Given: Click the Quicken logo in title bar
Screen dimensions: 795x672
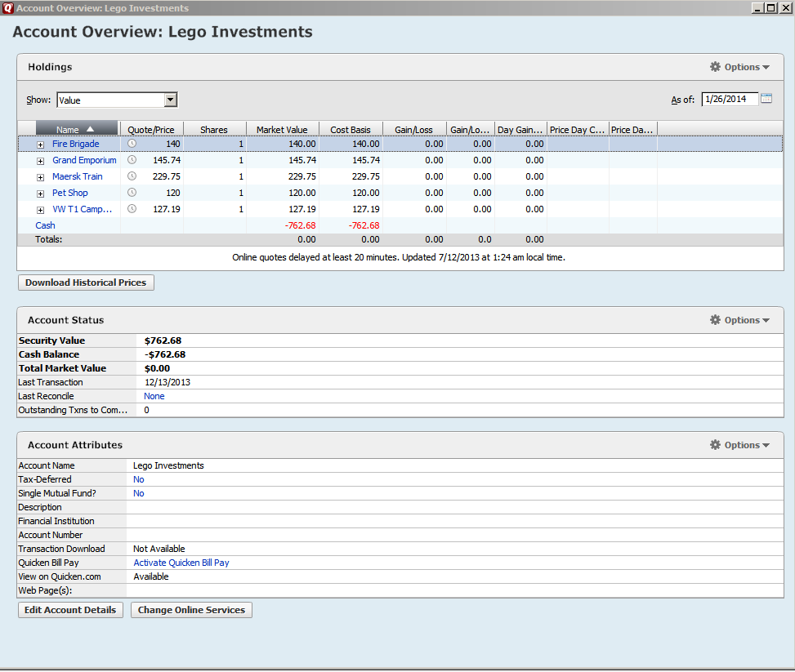Looking at the screenshot, I should 7,7.
